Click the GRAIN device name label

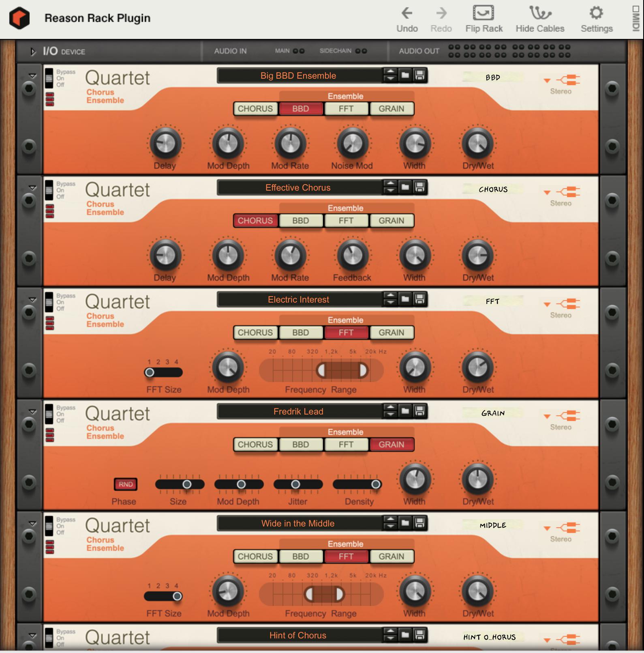[x=493, y=413]
